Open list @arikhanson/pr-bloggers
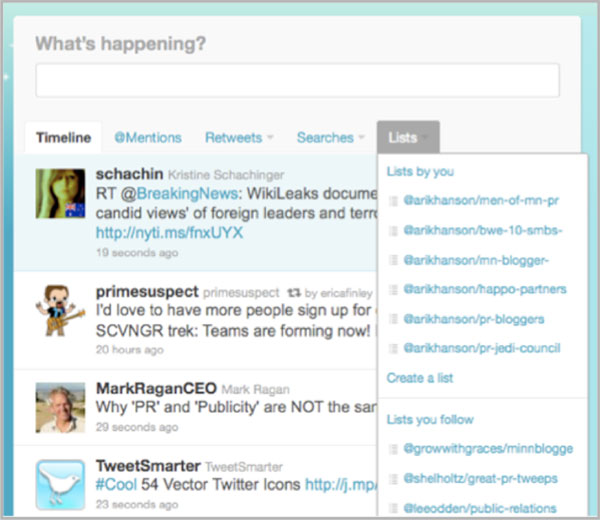The height and width of the screenshot is (520, 600). (474, 319)
